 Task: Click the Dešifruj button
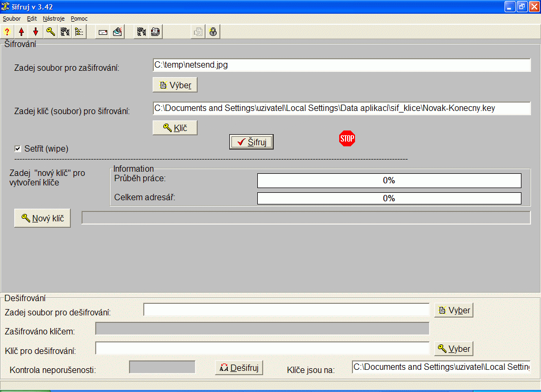tap(239, 368)
